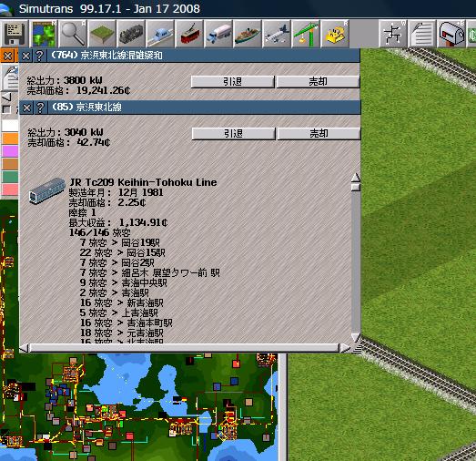476x461 pixels.
Task: Click passenger entry 16 旅客 > 新吉海駅
Action: coord(122,302)
